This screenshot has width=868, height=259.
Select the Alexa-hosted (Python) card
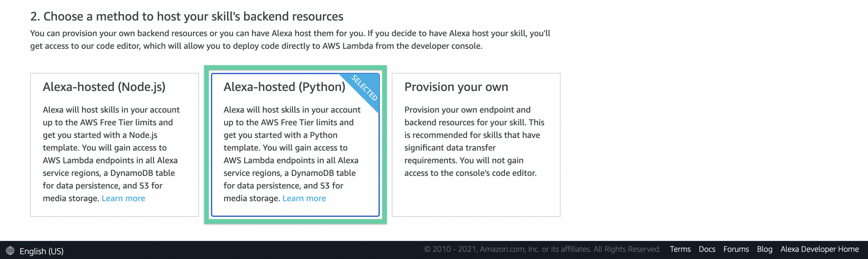295,145
